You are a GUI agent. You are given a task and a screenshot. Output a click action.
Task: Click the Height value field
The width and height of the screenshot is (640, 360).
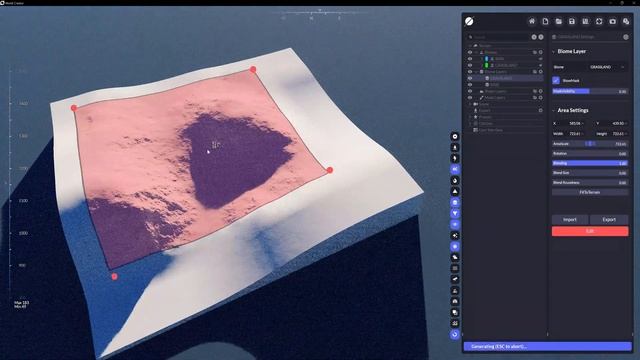(618, 133)
